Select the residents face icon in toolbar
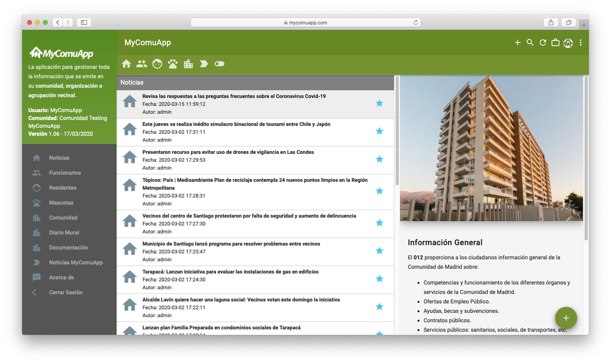611x364 pixels. coord(157,64)
